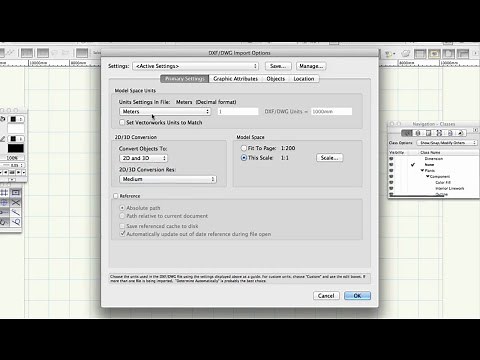The height and width of the screenshot is (360, 480).
Task: Toggle Smart Edge snapping icon
Action: [x=4, y=222]
